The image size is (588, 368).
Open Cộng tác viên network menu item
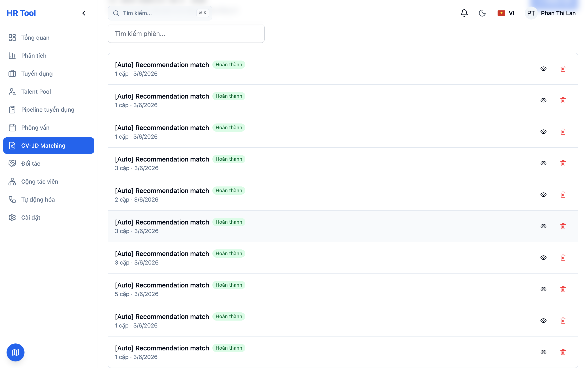click(x=49, y=182)
